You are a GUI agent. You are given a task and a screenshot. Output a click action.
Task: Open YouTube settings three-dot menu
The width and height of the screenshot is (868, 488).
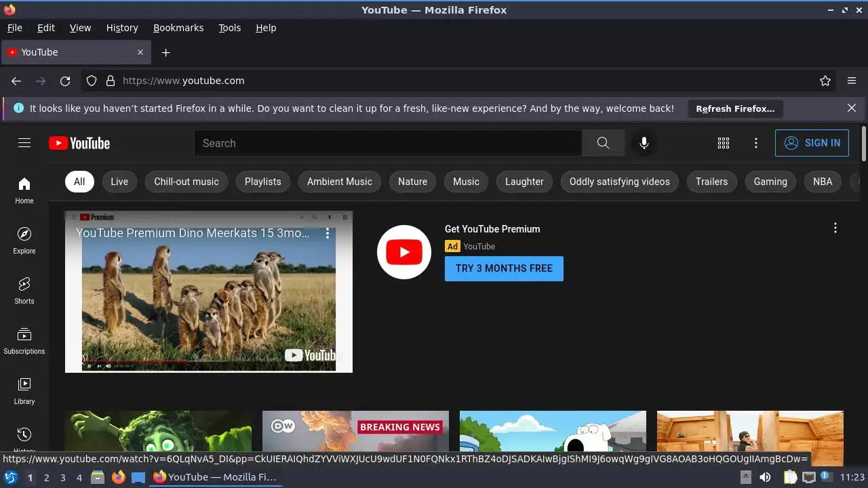[756, 143]
